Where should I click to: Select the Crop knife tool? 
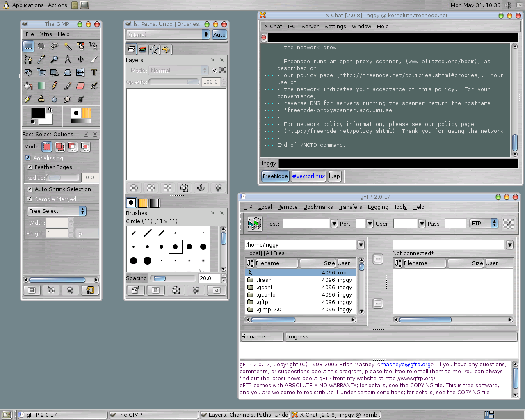tap(94, 59)
